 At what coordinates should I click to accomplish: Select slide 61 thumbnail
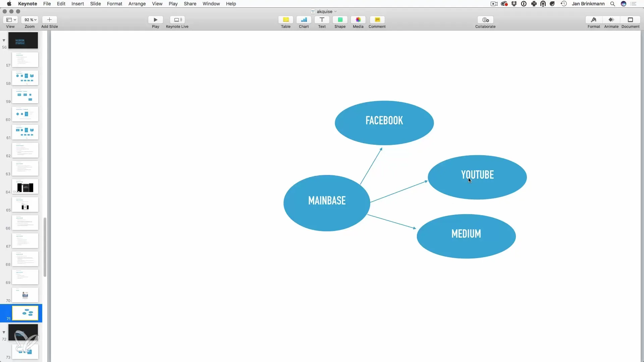[25, 132]
